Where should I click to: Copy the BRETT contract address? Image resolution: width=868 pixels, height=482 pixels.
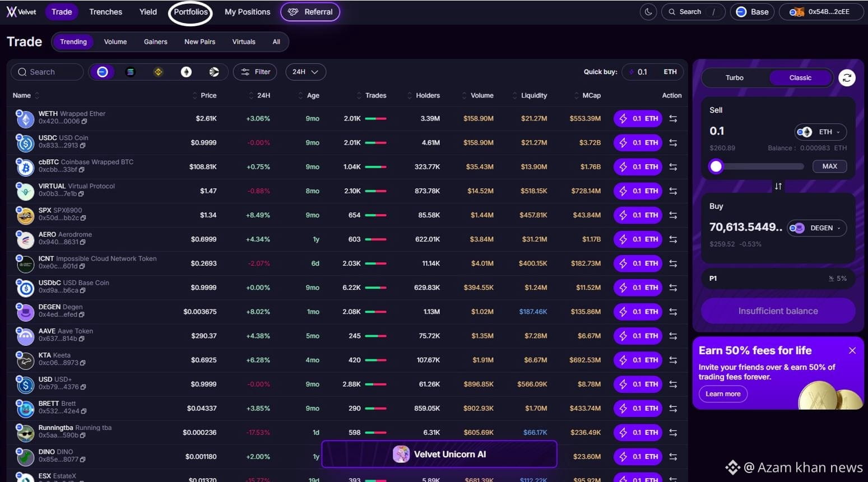click(x=83, y=411)
